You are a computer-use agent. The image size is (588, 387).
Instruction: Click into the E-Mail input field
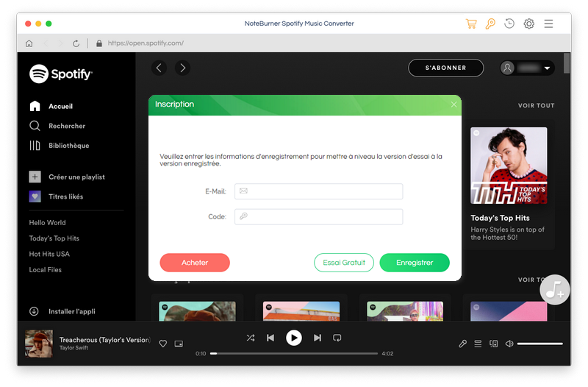(x=319, y=191)
